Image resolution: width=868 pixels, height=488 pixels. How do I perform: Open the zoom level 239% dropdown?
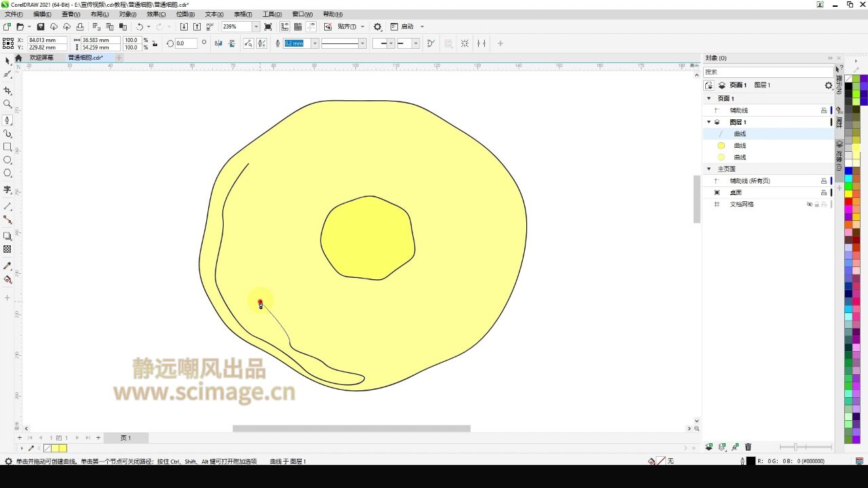256,26
